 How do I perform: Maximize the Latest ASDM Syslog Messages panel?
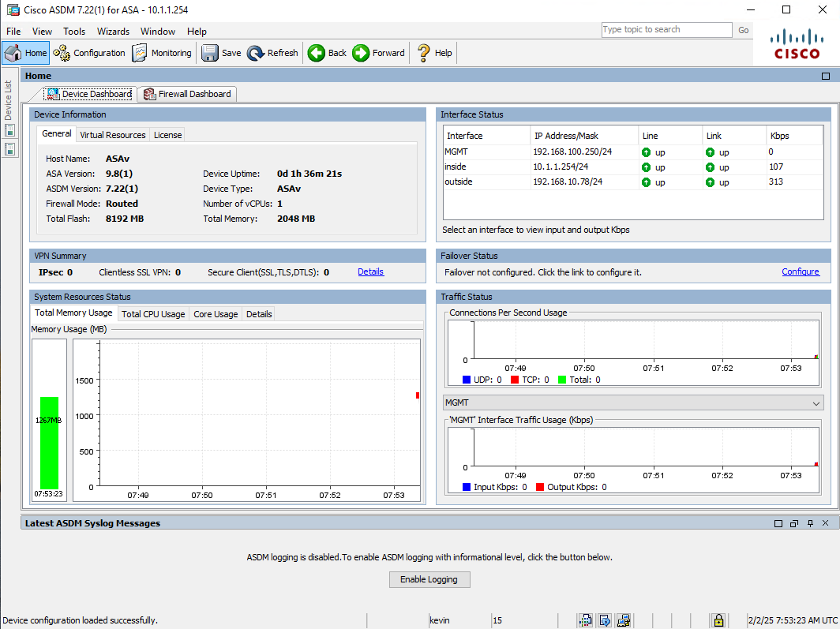click(x=778, y=523)
